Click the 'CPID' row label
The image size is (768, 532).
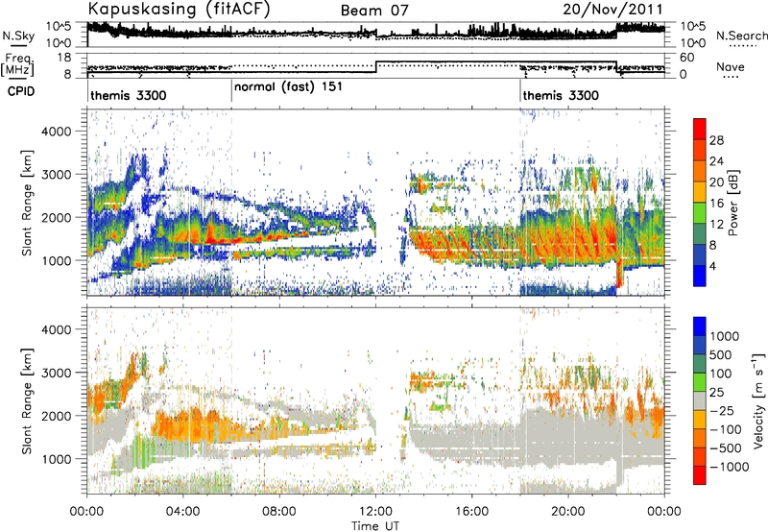21,91
